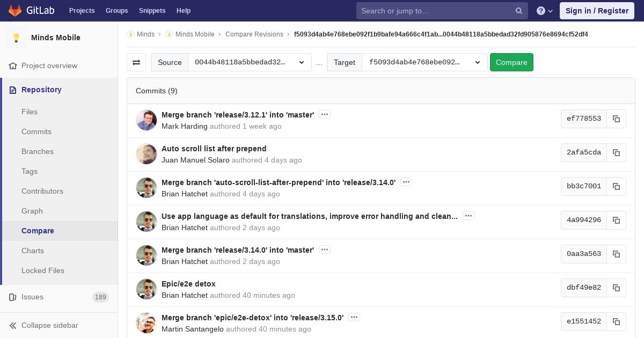The image size is (644, 338).
Task: Open the Issues sidebar icon
Action: pyautogui.click(x=13, y=297)
